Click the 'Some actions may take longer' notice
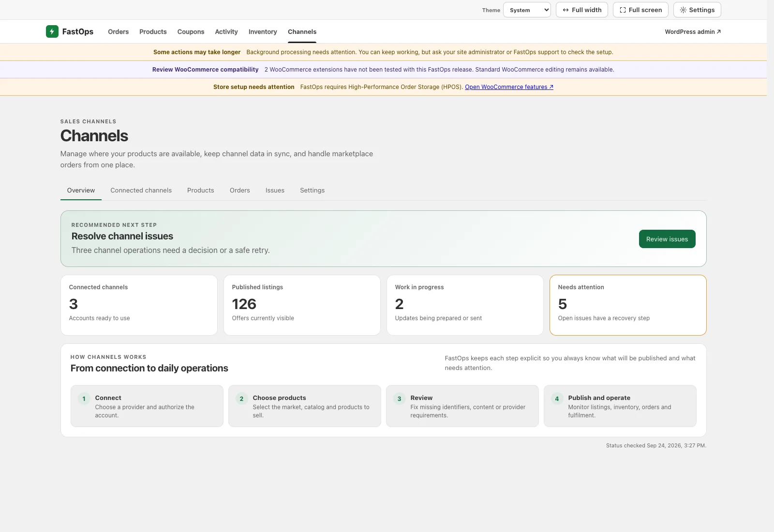Viewport: 774px width, 532px height. click(383, 52)
